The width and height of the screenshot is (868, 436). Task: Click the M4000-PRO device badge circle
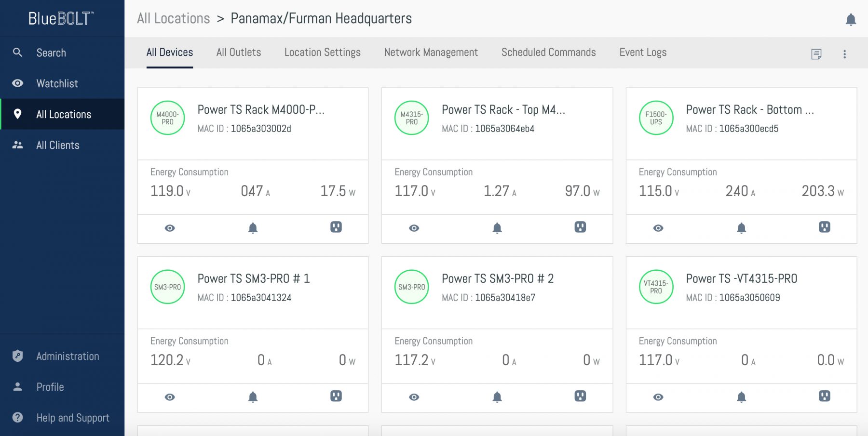(167, 118)
